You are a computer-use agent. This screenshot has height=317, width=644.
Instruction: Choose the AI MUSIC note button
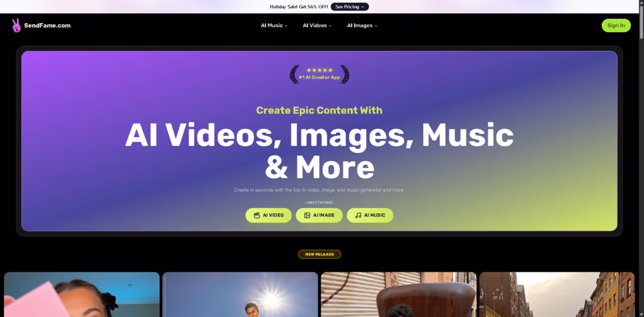[370, 215]
